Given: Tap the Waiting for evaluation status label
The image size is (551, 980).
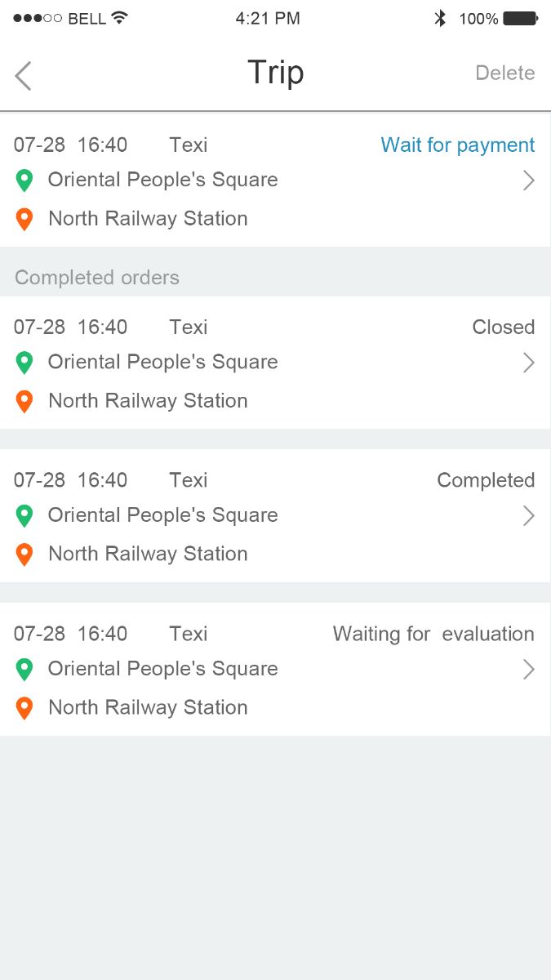Looking at the screenshot, I should (x=433, y=634).
